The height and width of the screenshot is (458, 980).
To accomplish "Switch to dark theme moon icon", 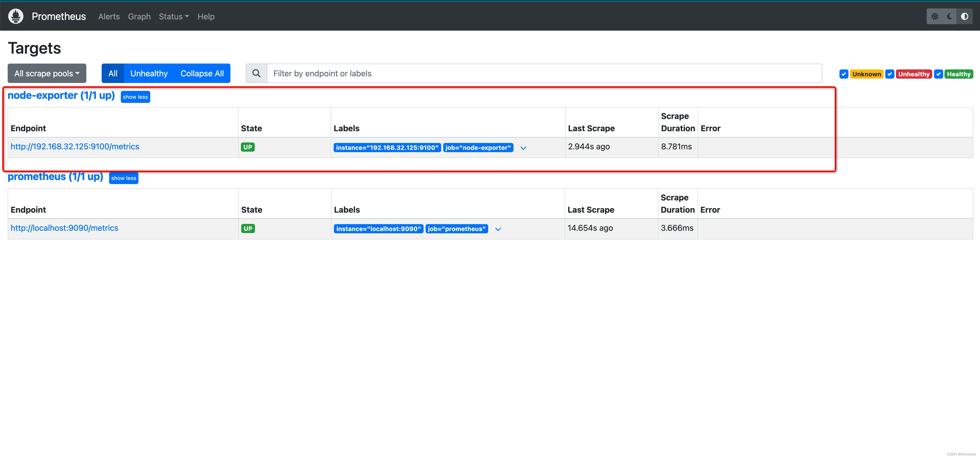I will tap(950, 16).
